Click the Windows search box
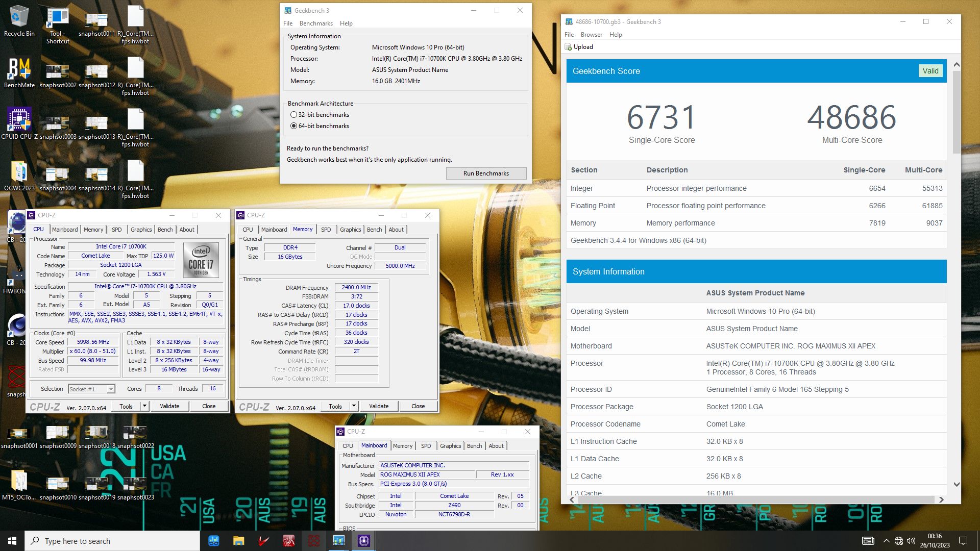Viewport: 980px width, 551px height. click(x=112, y=541)
